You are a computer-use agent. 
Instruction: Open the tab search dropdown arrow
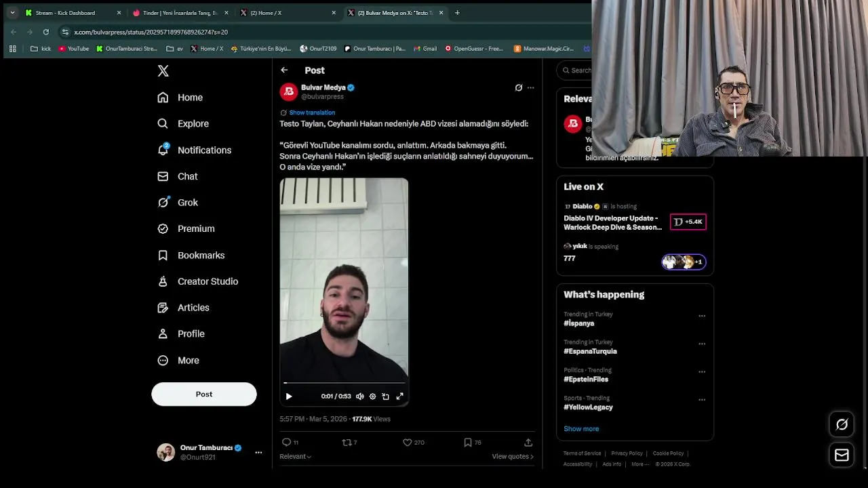click(x=12, y=13)
